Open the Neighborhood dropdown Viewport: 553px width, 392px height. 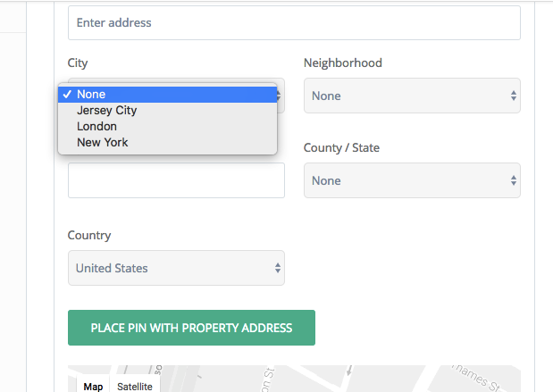[x=412, y=96]
